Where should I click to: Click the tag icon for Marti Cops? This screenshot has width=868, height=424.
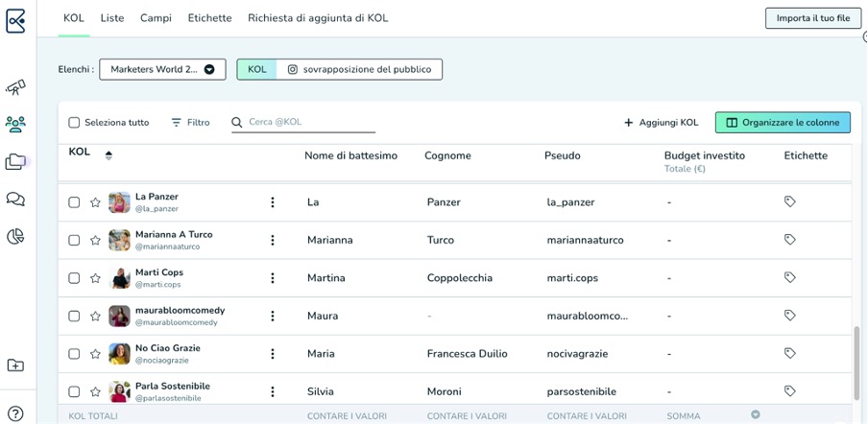[x=789, y=277]
